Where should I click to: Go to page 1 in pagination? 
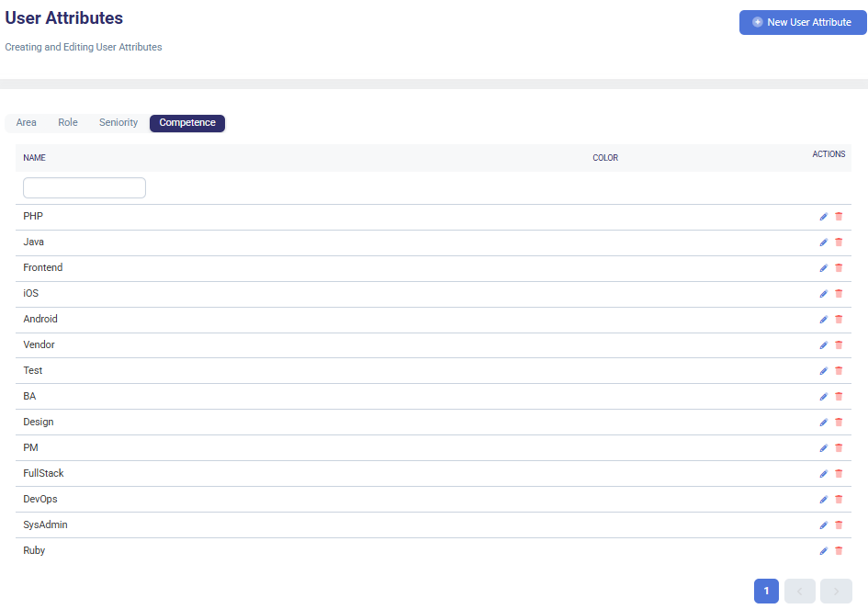(766, 592)
